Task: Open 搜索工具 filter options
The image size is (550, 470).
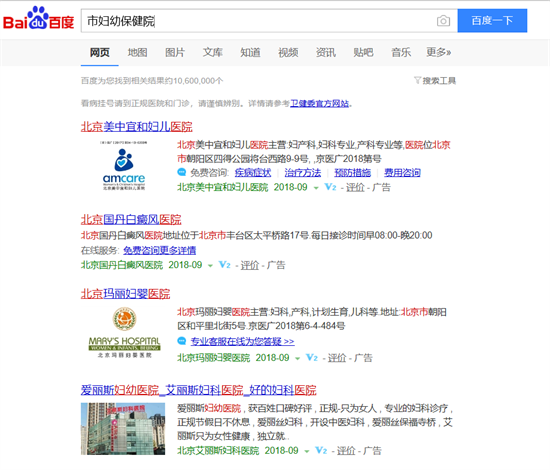Action: point(438,81)
